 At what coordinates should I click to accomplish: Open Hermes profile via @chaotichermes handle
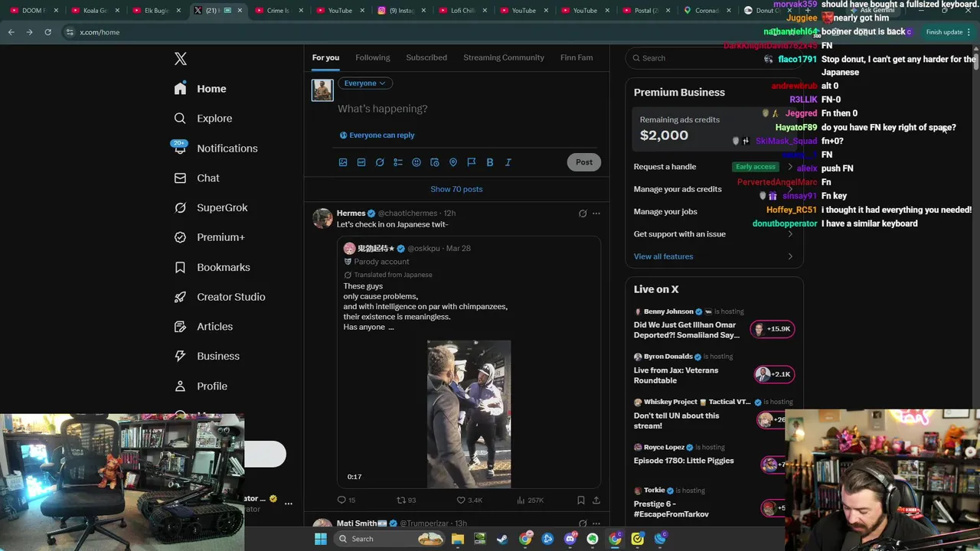pyautogui.click(x=407, y=214)
